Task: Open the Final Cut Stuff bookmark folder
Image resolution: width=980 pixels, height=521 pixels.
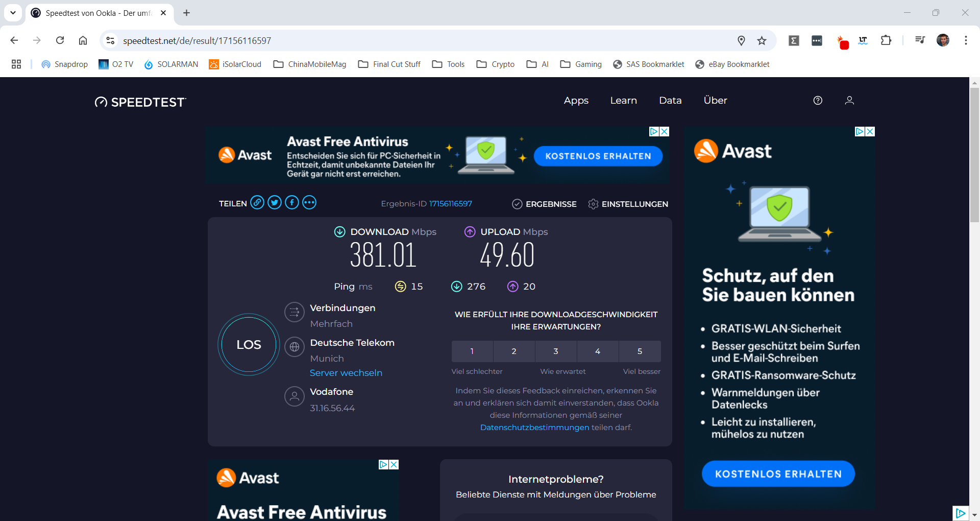Action: tap(389, 64)
